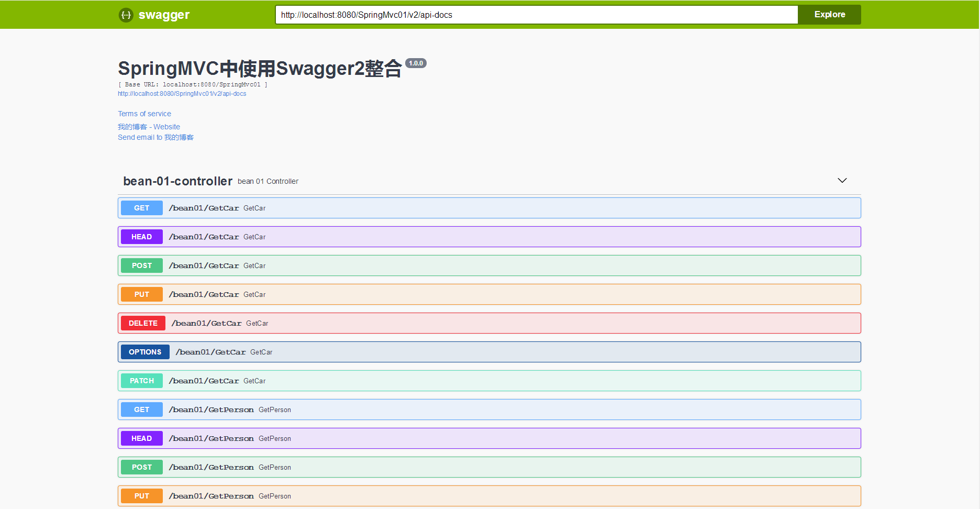This screenshot has width=980, height=509.
Task: Click the Base URL text line
Action: (x=193, y=84)
